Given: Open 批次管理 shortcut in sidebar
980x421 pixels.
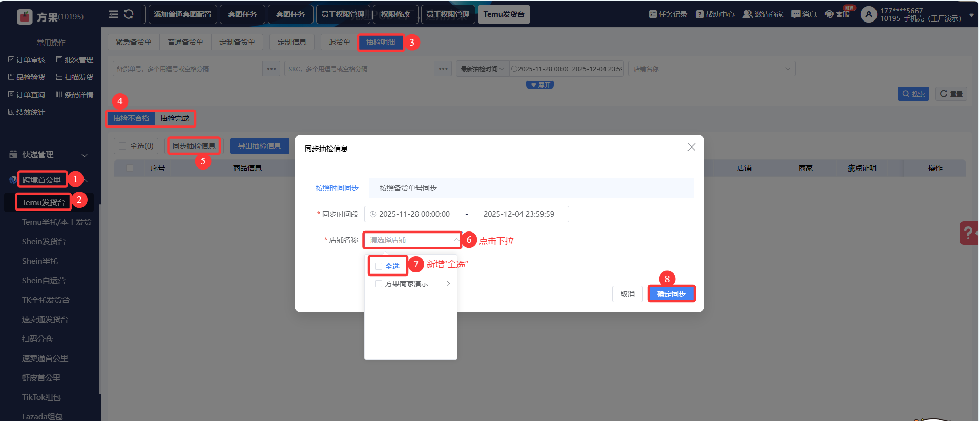Looking at the screenshot, I should click(75, 60).
